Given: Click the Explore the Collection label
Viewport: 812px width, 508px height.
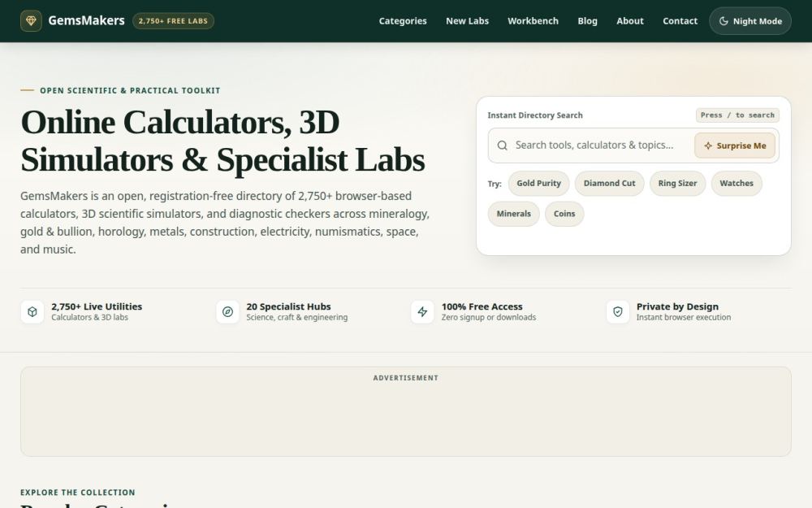Looking at the screenshot, I should click(78, 493).
